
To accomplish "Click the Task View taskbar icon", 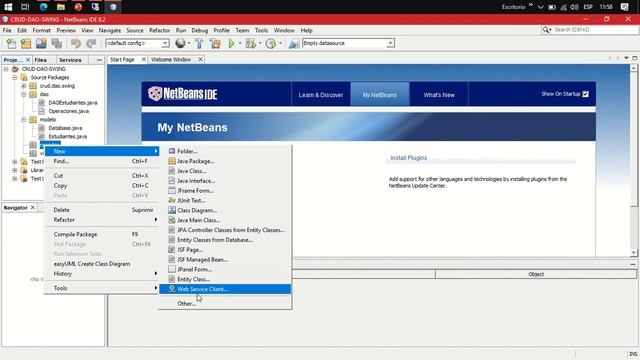I will point(25,7).
